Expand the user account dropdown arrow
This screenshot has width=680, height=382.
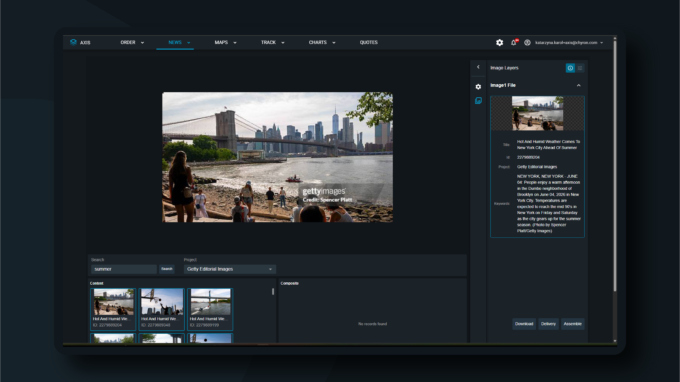pyautogui.click(x=602, y=43)
